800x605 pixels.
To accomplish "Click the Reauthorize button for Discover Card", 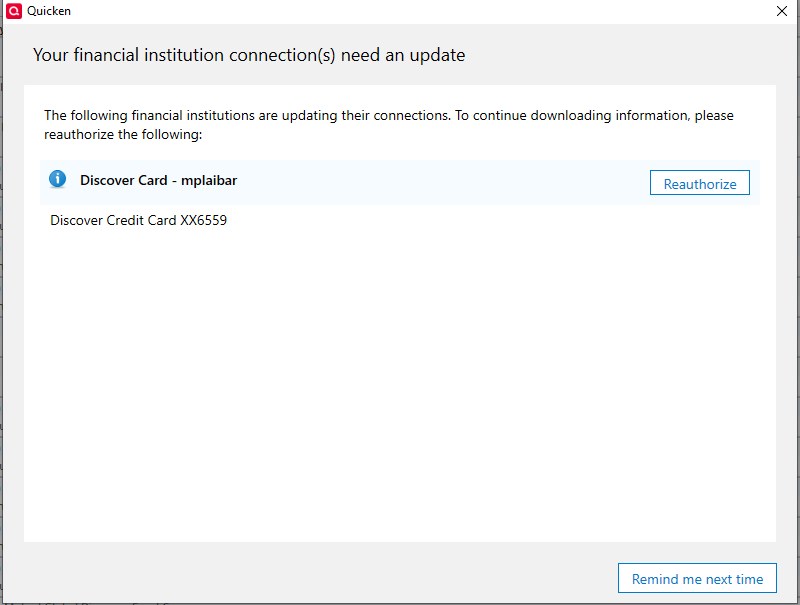I will (699, 183).
